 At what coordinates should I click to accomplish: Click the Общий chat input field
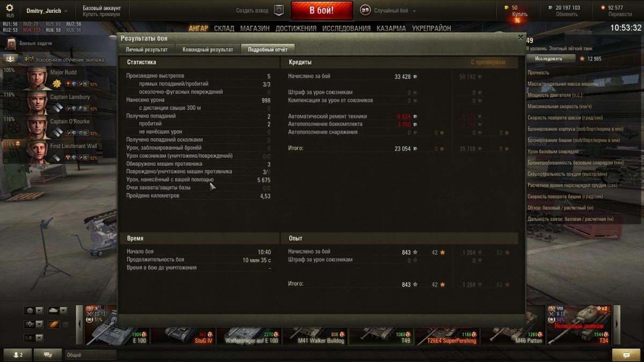click(90, 355)
